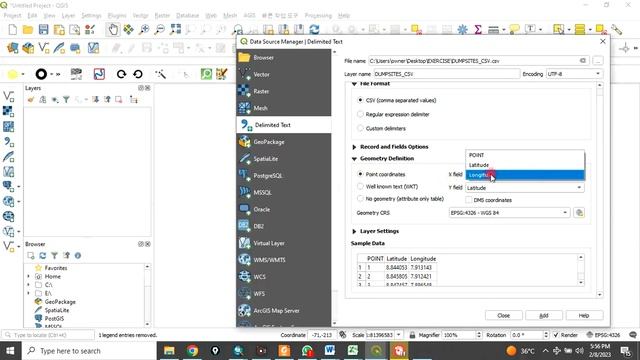Click the Close button in the dialog
640x360 pixels.
pos(504,316)
